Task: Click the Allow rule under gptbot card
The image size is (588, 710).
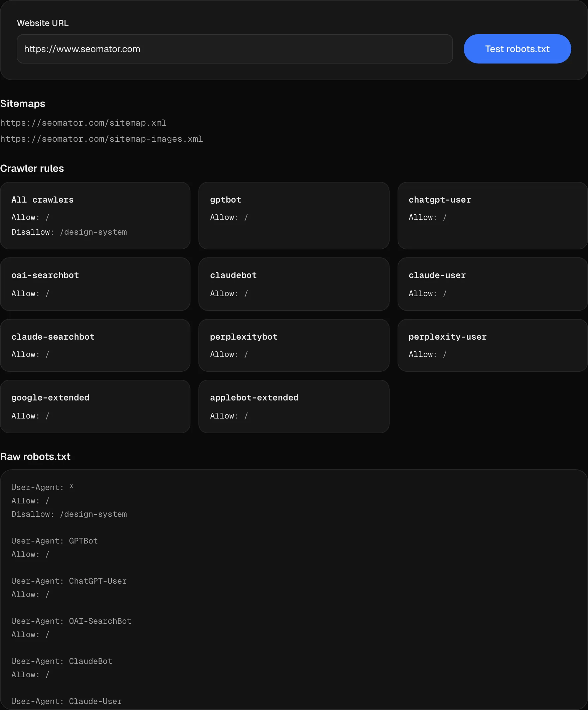Action: point(229,217)
